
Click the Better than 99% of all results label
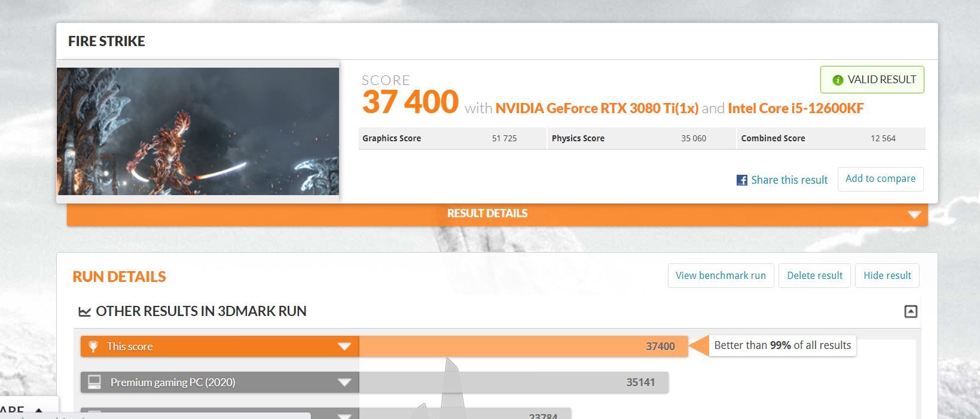click(783, 345)
